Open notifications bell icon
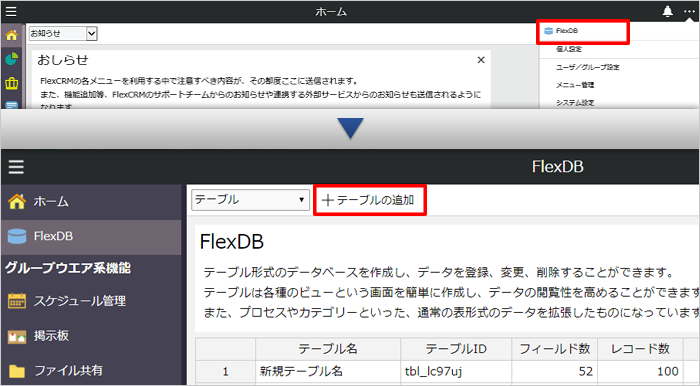The image size is (700, 386). coord(667,11)
